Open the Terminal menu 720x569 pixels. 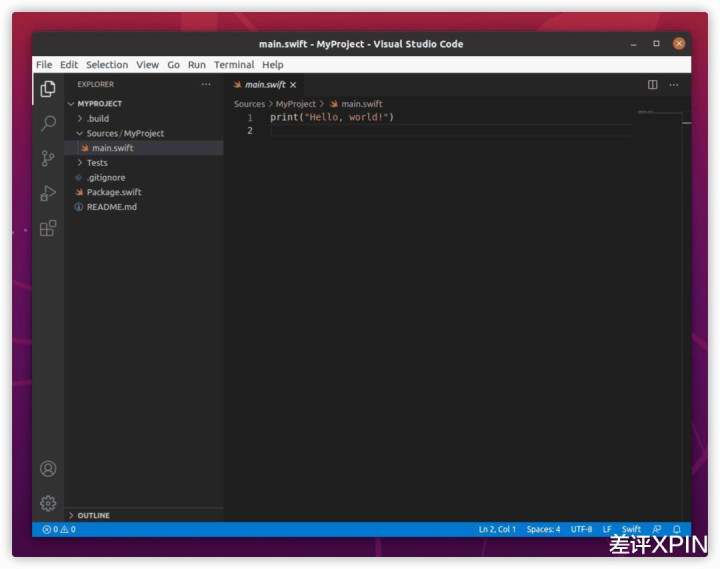[234, 65]
